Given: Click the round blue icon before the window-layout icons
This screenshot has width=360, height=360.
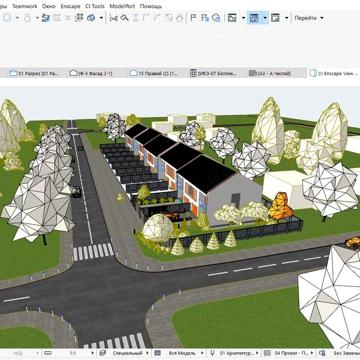Looking at the screenshot, I should coord(216,18).
